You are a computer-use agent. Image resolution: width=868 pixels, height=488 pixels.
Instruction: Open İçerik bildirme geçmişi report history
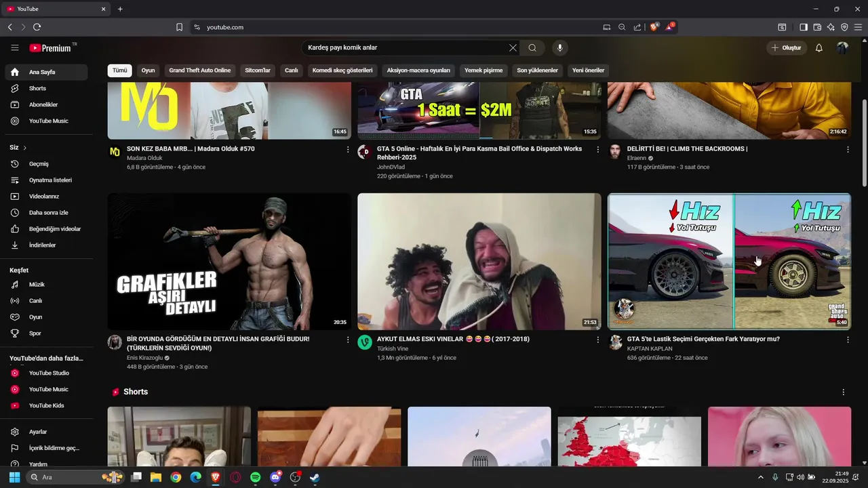pos(47,448)
